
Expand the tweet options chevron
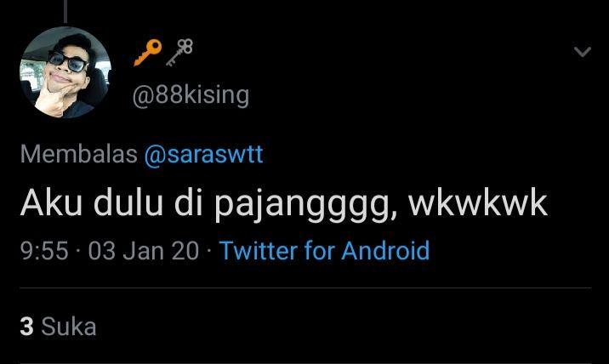582,51
